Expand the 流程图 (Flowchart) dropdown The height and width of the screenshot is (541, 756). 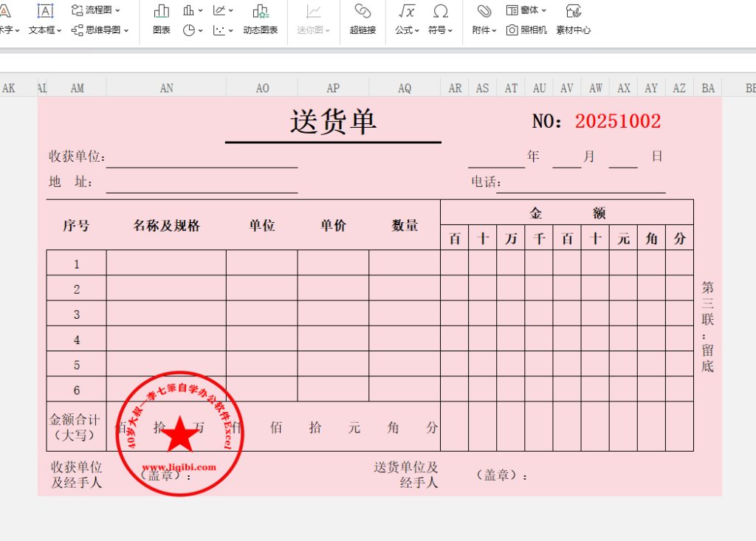coord(97,10)
